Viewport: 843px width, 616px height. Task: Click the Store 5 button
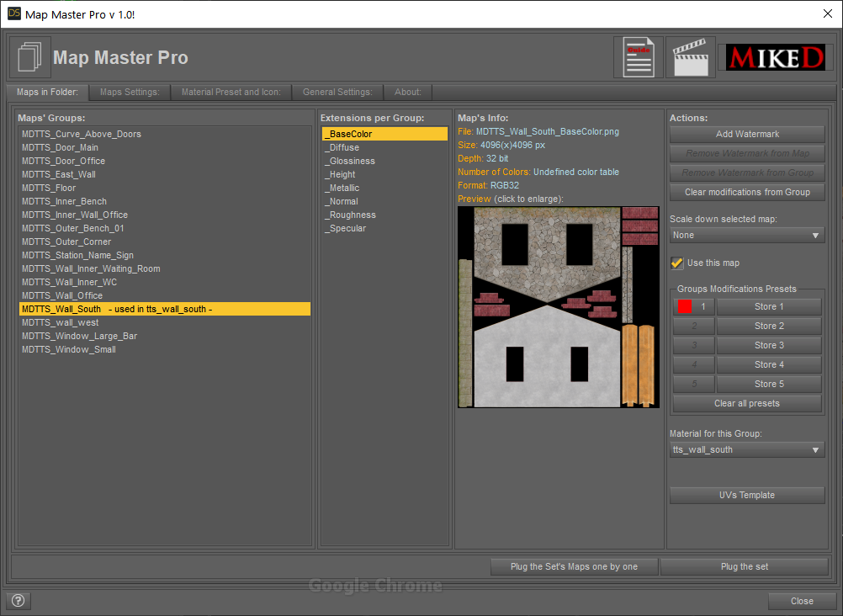(x=769, y=384)
